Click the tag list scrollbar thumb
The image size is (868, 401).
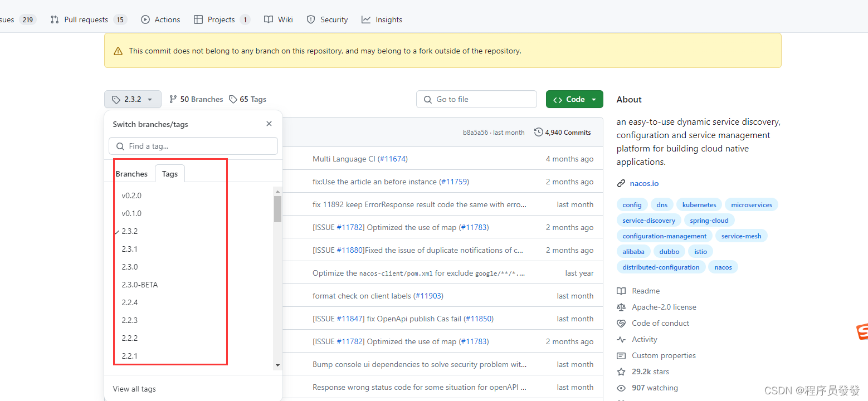pyautogui.click(x=277, y=209)
